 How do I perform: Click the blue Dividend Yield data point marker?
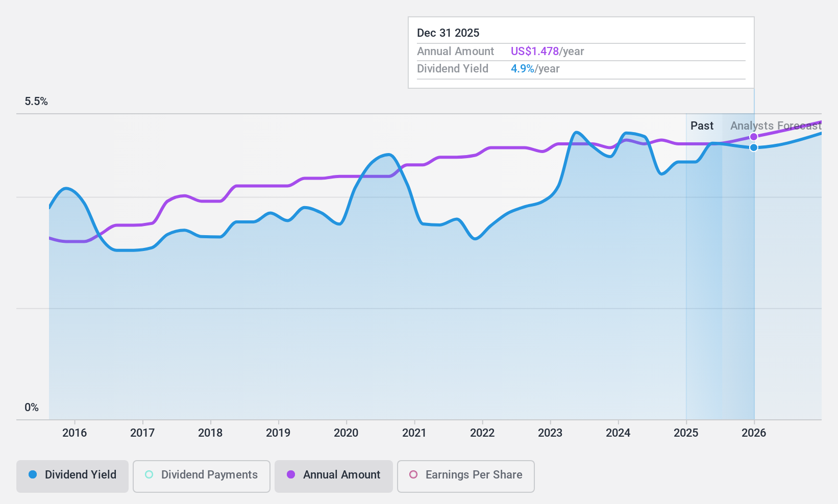click(754, 147)
